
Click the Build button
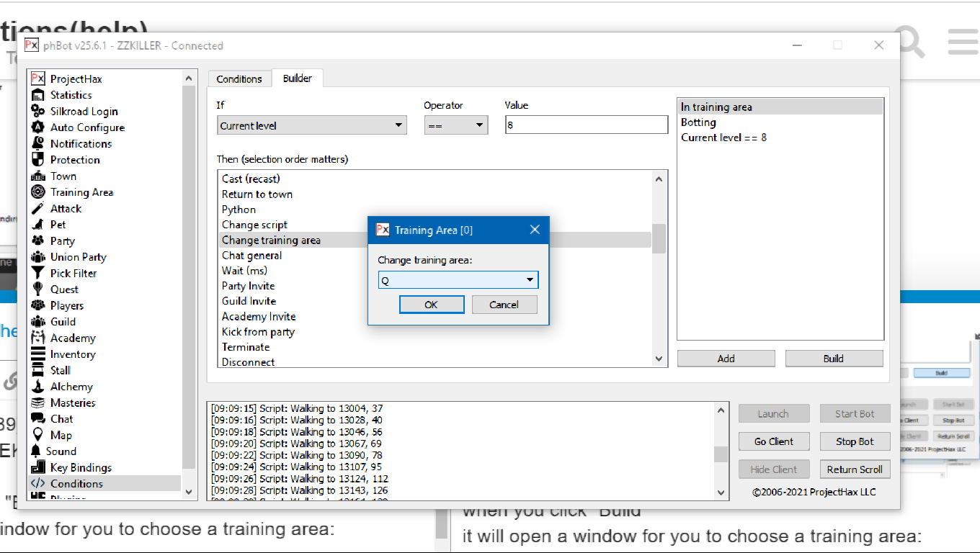pyautogui.click(x=834, y=359)
